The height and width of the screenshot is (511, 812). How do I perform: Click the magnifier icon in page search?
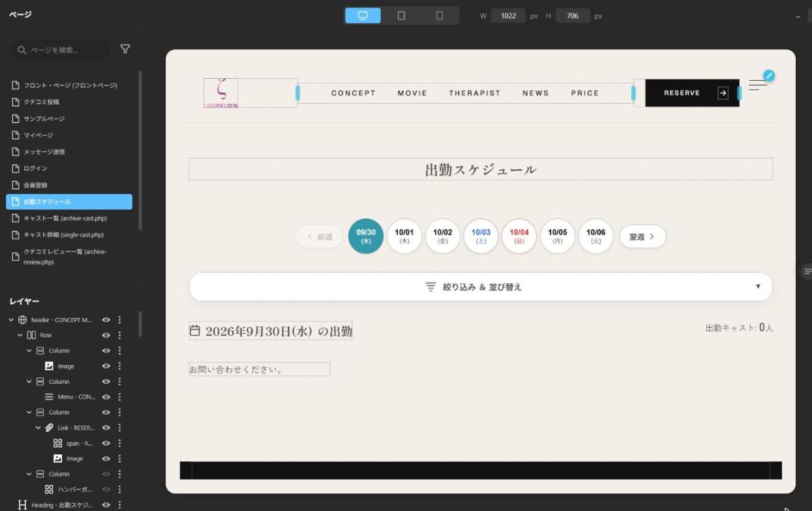(22, 50)
